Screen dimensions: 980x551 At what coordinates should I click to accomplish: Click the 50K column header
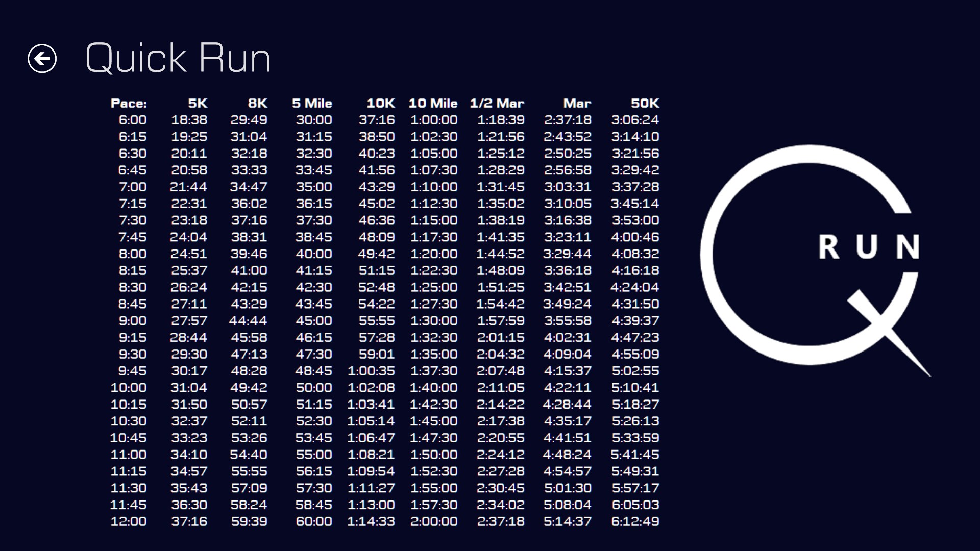(645, 104)
